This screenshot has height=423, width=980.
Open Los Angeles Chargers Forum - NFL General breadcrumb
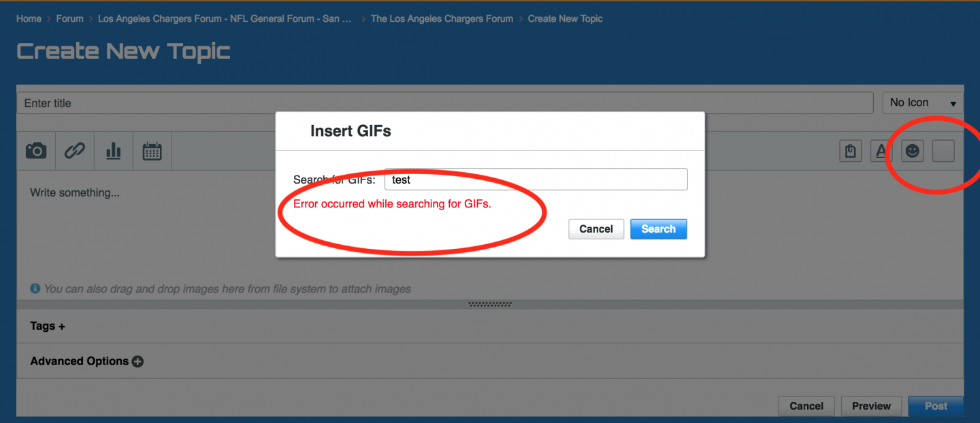tap(225, 18)
